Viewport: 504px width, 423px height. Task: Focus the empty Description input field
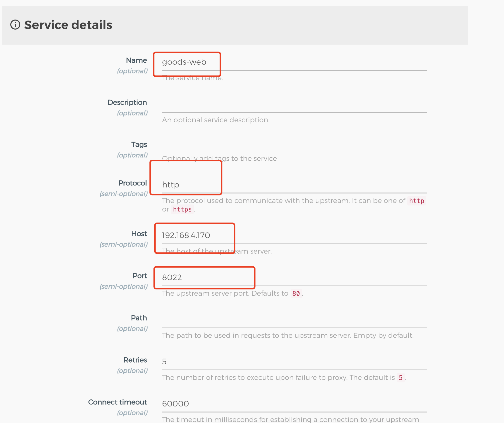[294, 104]
